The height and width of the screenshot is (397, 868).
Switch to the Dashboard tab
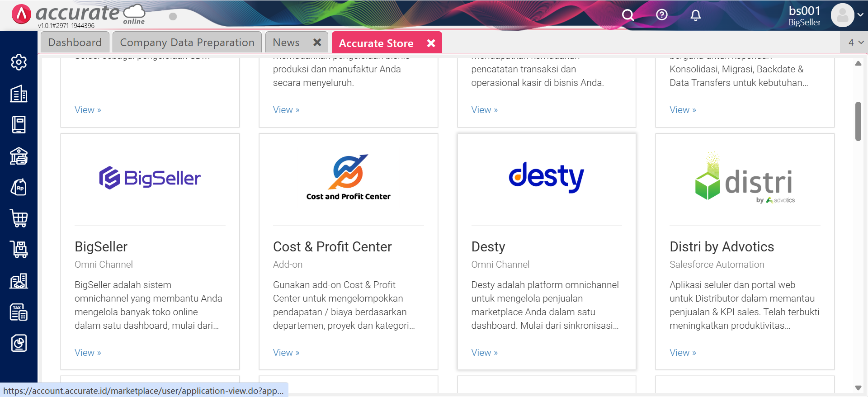pos(75,43)
